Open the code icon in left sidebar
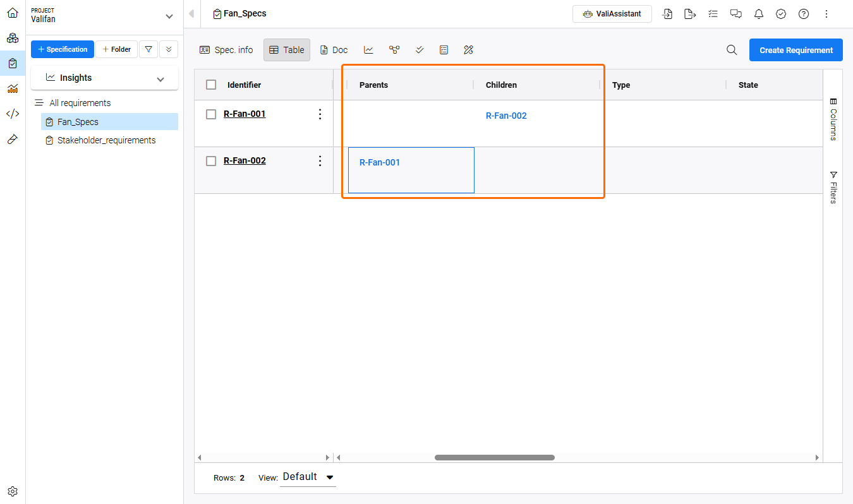 pyautogui.click(x=13, y=114)
